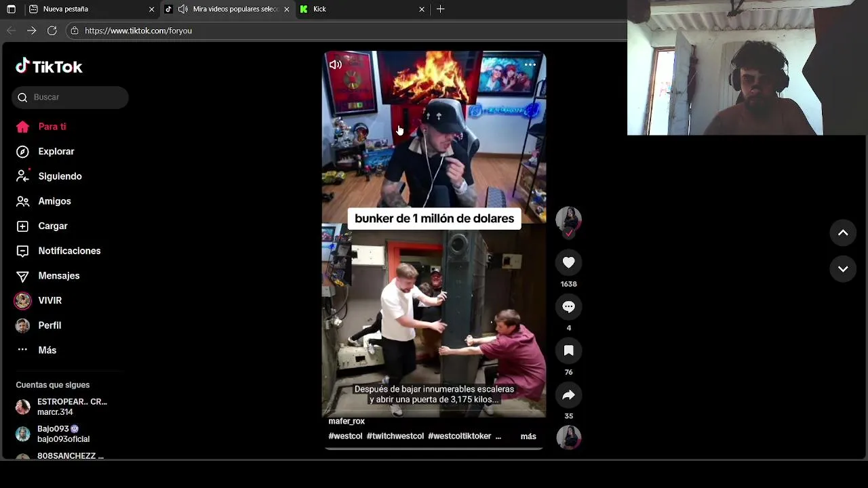The width and height of the screenshot is (868, 488).
Task: Click the browser forward arrow
Action: (32, 30)
